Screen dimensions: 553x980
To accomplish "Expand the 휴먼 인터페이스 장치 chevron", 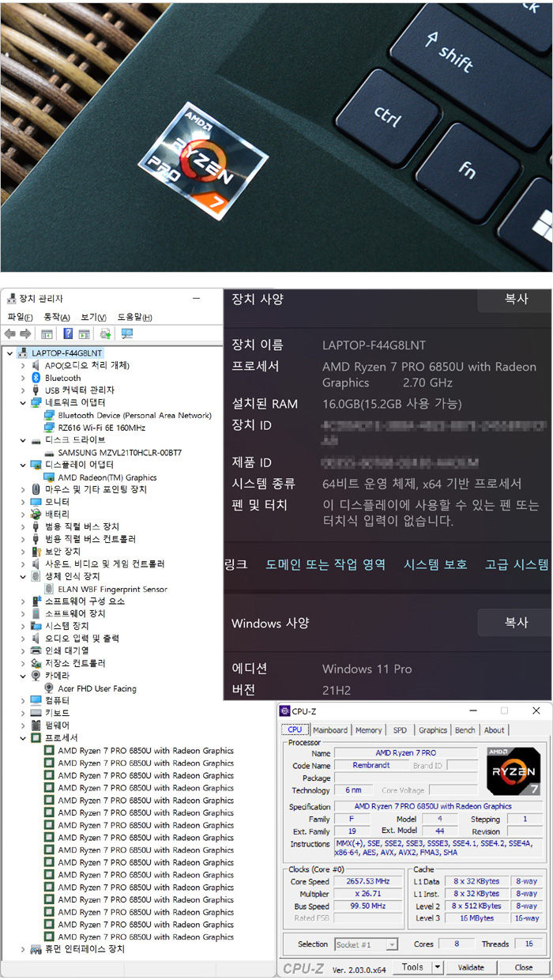I will pyautogui.click(x=24, y=949).
